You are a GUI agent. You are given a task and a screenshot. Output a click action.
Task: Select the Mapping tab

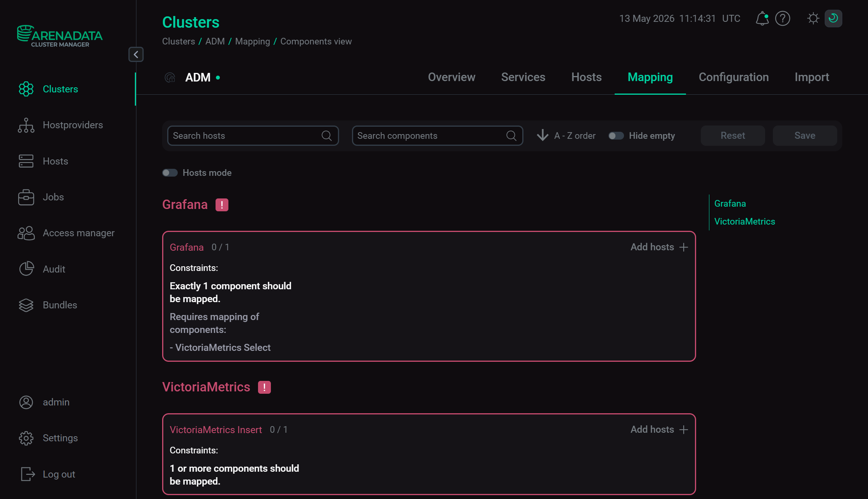point(650,77)
